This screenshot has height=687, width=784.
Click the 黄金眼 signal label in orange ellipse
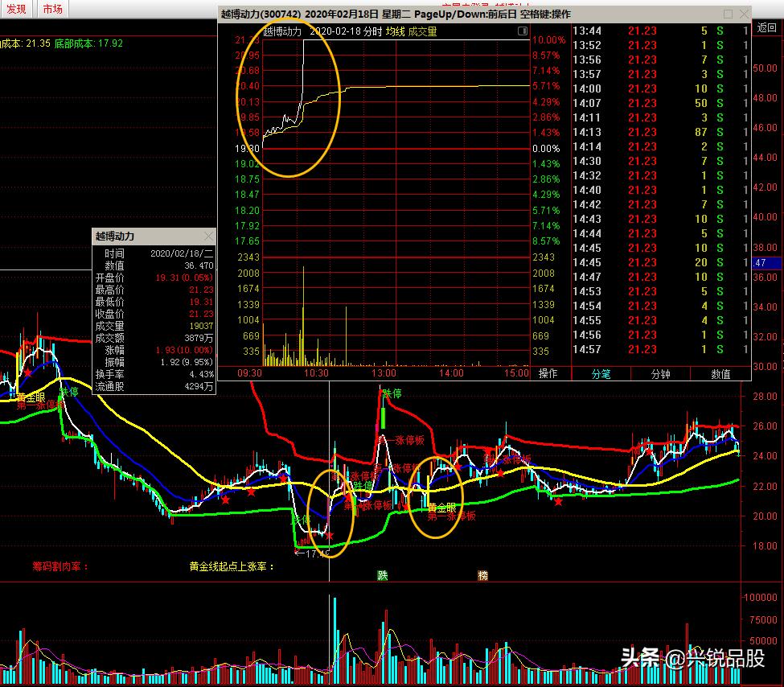[x=441, y=508]
